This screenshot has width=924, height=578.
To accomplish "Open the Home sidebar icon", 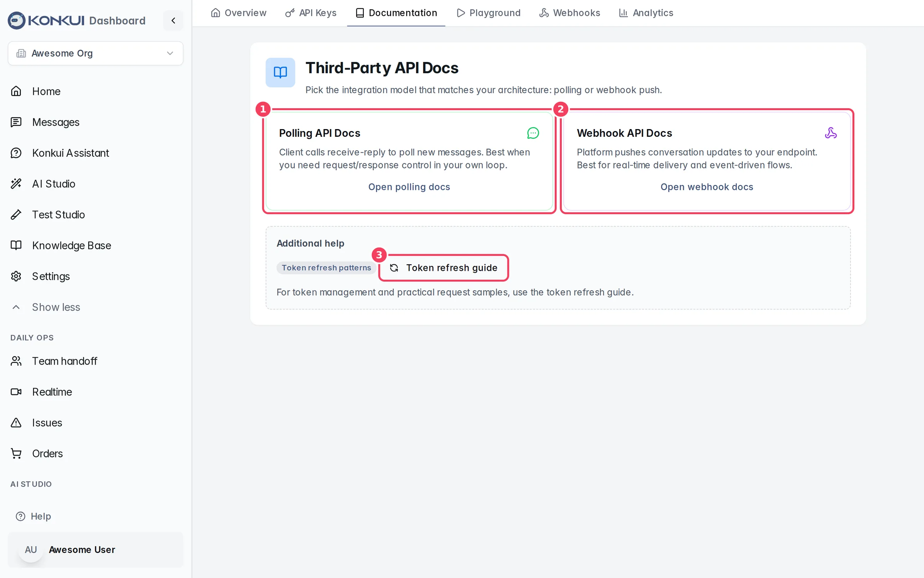I will pos(16,91).
